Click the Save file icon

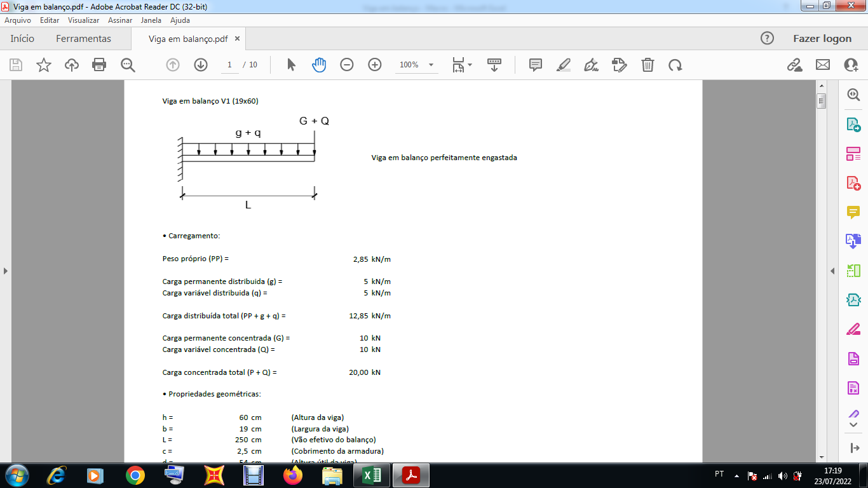coord(16,65)
